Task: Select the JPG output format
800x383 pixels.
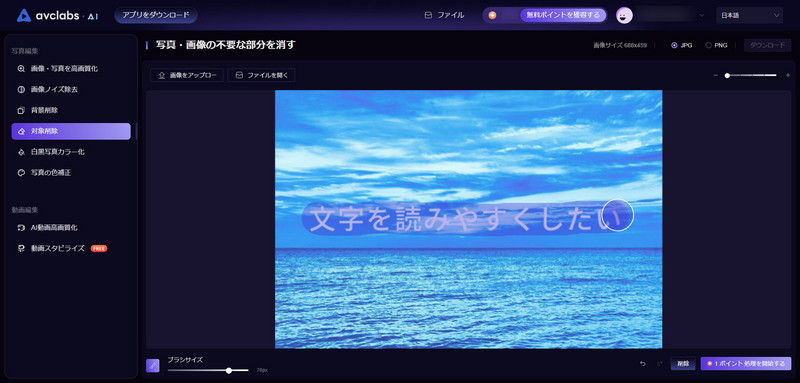Action: point(682,45)
